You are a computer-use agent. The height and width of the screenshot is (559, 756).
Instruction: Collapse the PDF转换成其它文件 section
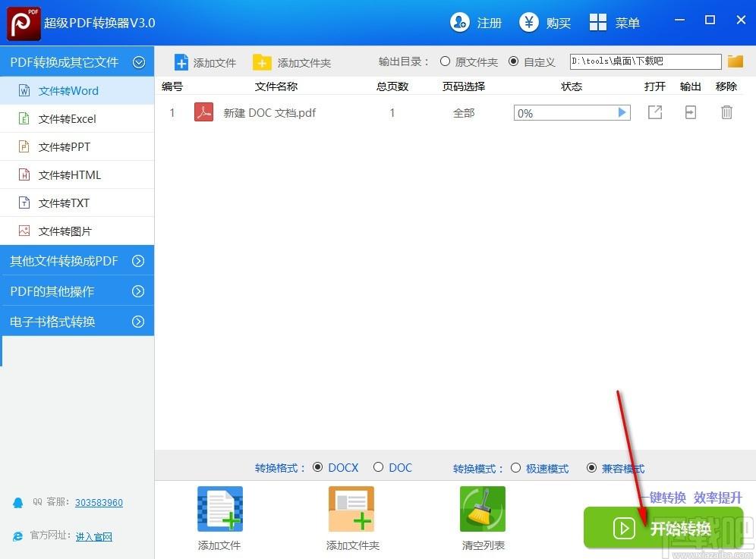[x=139, y=62]
